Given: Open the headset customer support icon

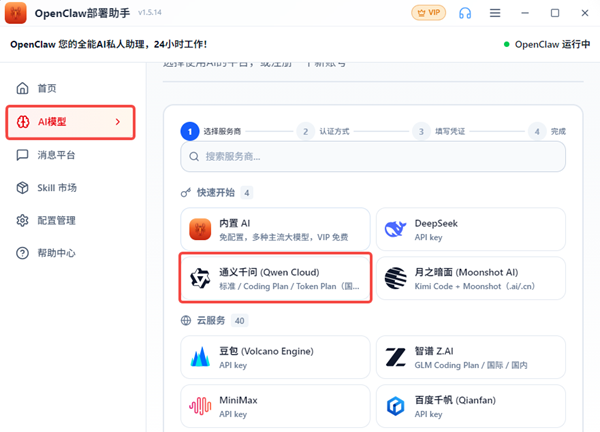Looking at the screenshot, I should click(465, 13).
